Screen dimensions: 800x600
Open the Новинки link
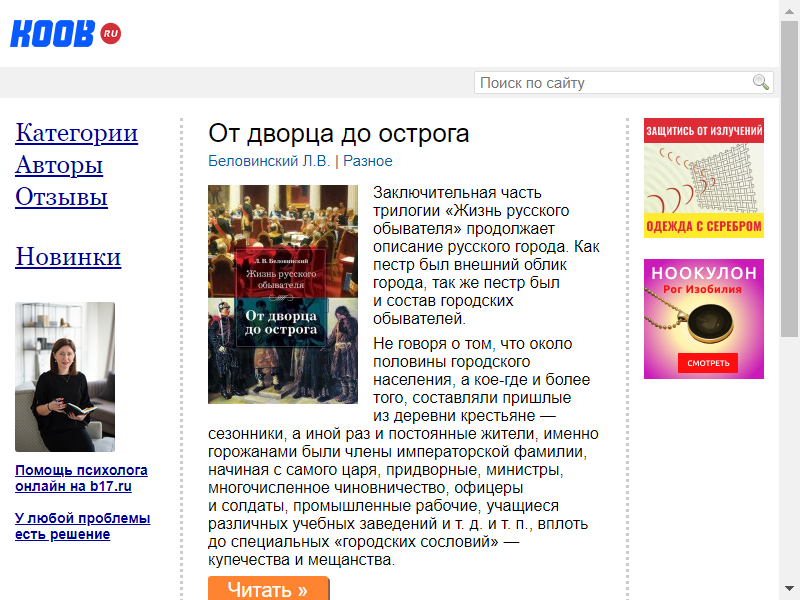68,257
